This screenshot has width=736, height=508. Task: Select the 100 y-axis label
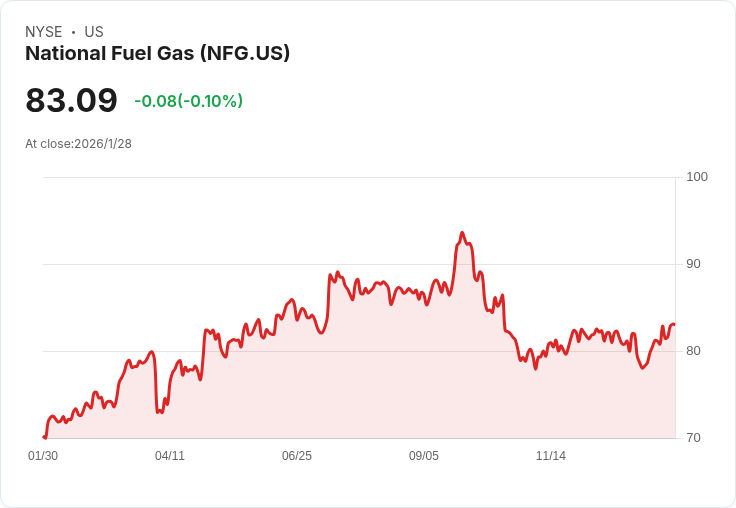click(697, 177)
